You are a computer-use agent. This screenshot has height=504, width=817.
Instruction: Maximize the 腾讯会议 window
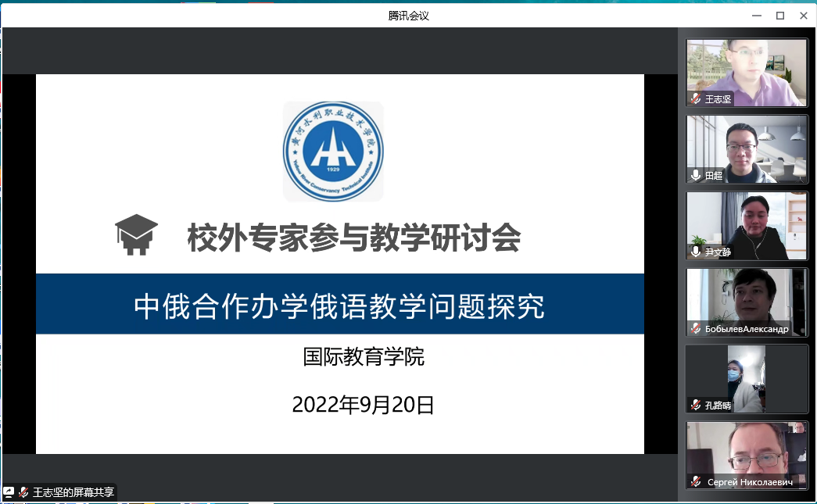pos(779,16)
